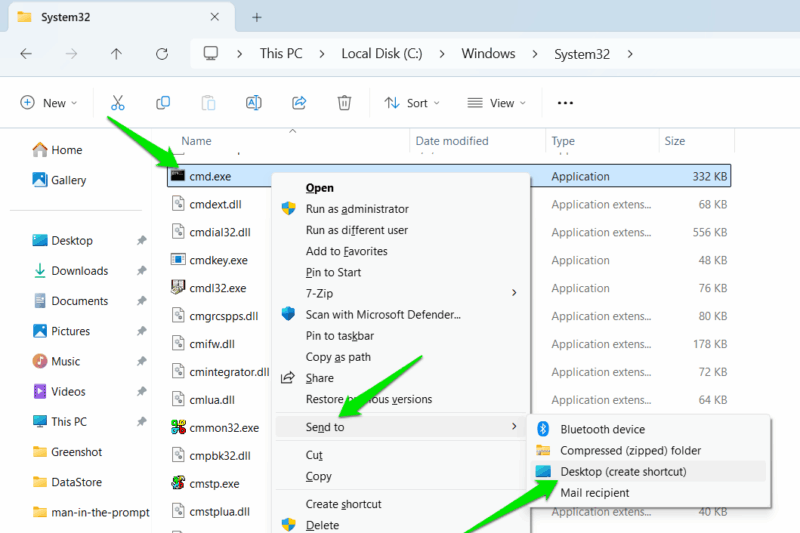Sort by the Type column header
The width and height of the screenshot is (800, 533).
[563, 141]
